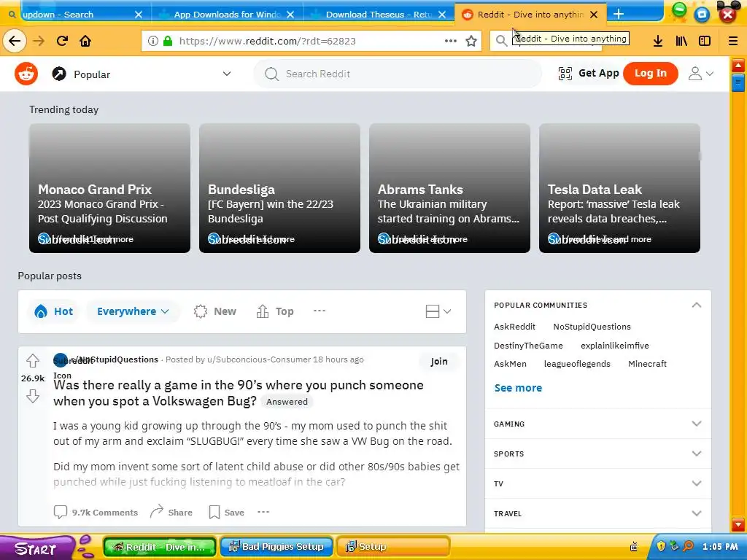The width and height of the screenshot is (747, 560).
Task: Bookmark this page with the star
Action: [471, 41]
